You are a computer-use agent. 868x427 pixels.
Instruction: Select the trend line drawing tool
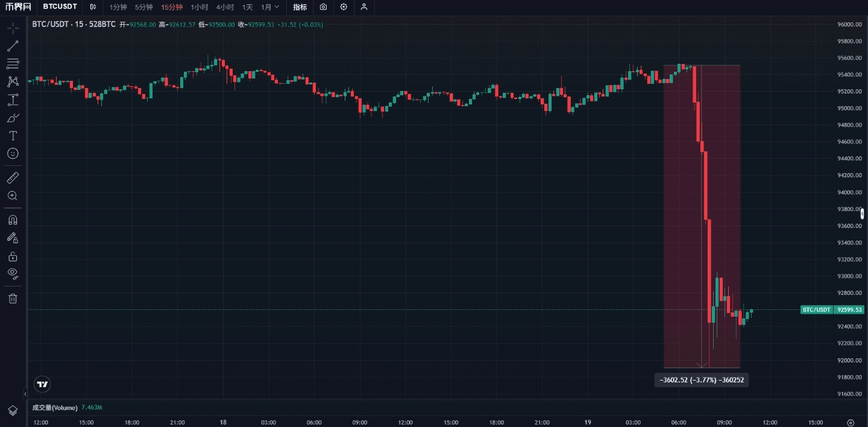pos(13,46)
